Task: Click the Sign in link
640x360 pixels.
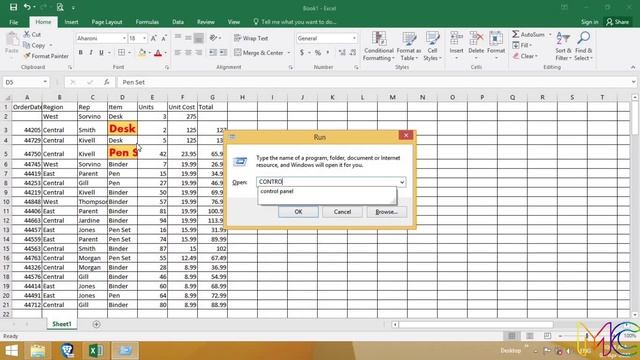Action: (589, 22)
